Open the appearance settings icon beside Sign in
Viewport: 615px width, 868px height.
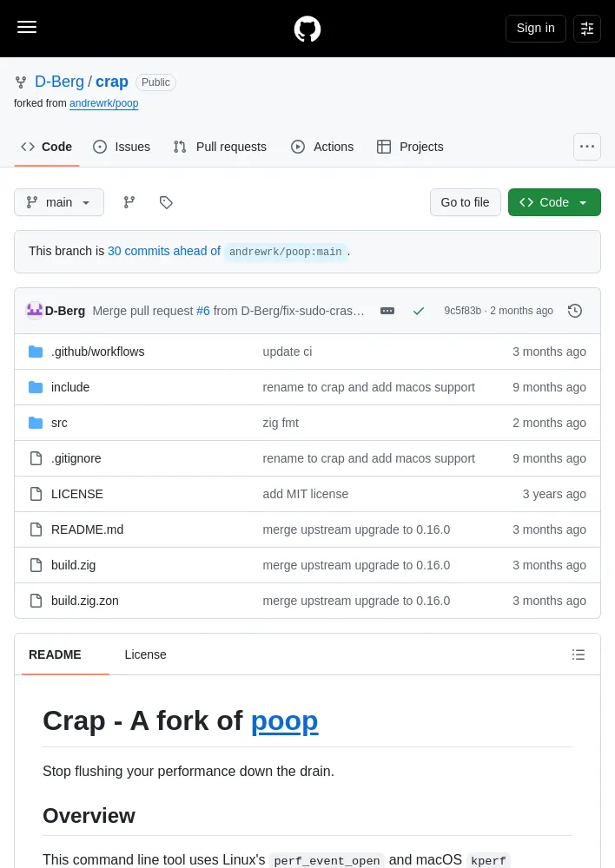586,29
